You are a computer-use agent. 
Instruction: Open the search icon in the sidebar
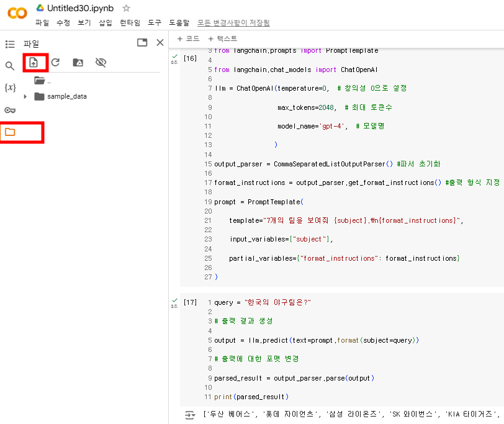click(9, 65)
